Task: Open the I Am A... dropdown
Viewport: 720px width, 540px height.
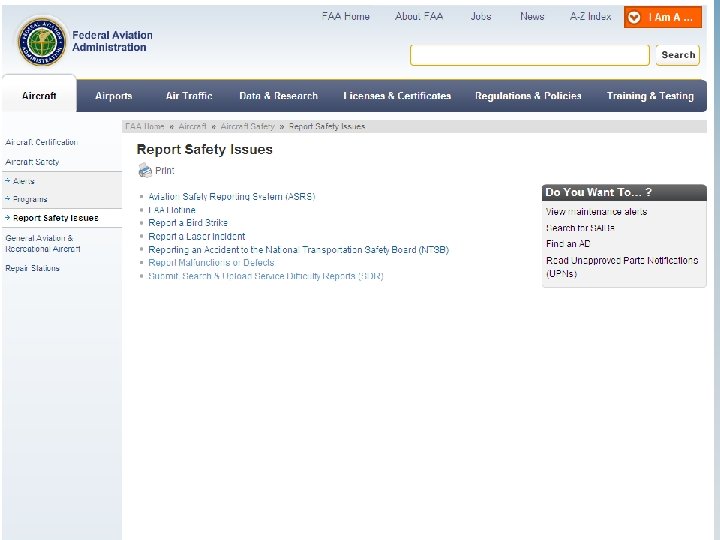Action: click(x=663, y=17)
